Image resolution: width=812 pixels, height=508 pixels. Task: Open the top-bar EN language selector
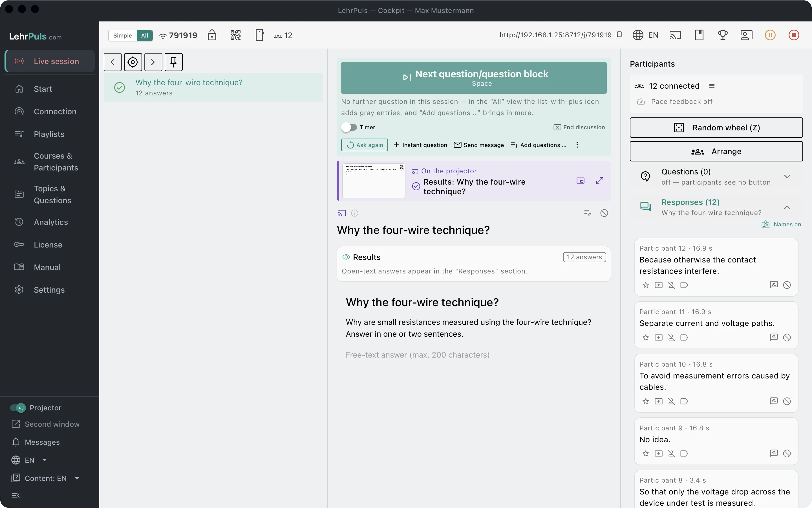pos(646,35)
